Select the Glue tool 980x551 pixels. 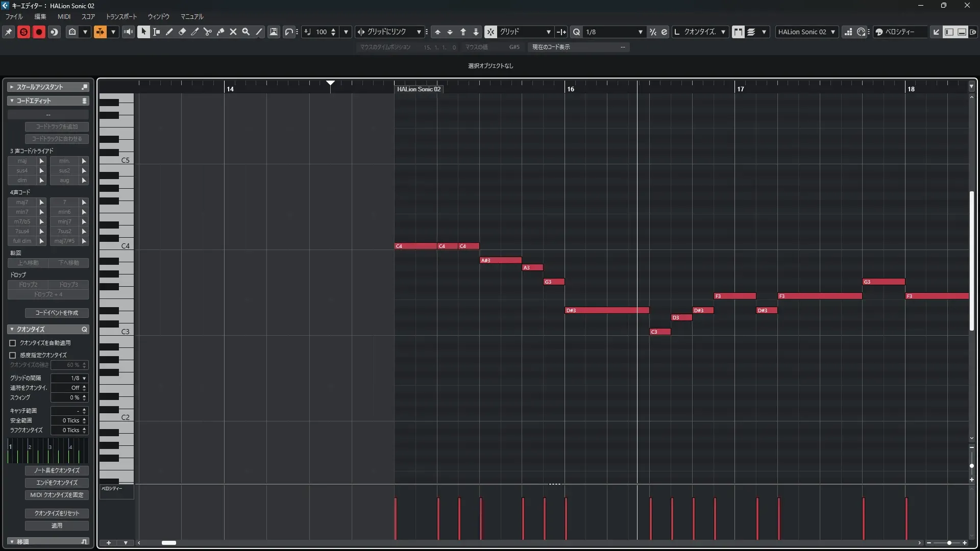(x=220, y=32)
